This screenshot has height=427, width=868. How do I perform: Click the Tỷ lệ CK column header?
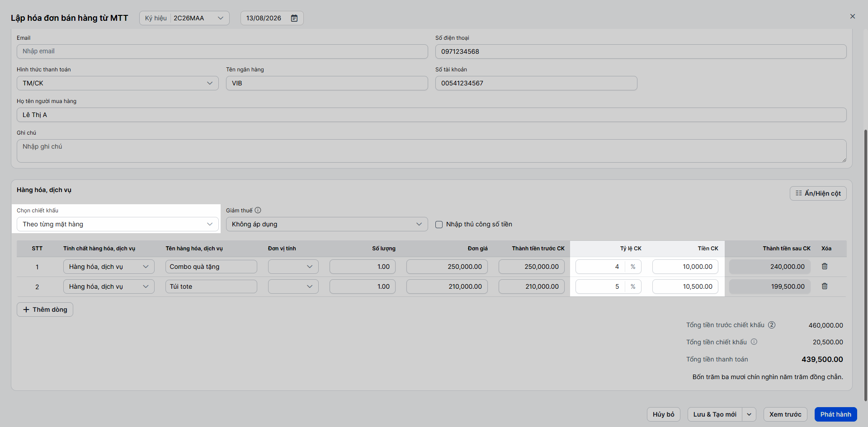coord(631,249)
